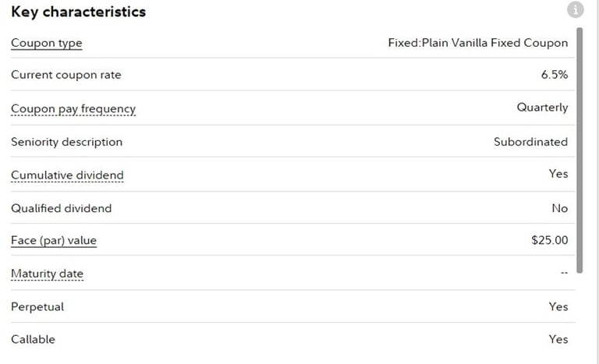The height and width of the screenshot is (364, 599).
Task: Click the 6.5% current coupon rate
Action: pyautogui.click(x=555, y=75)
